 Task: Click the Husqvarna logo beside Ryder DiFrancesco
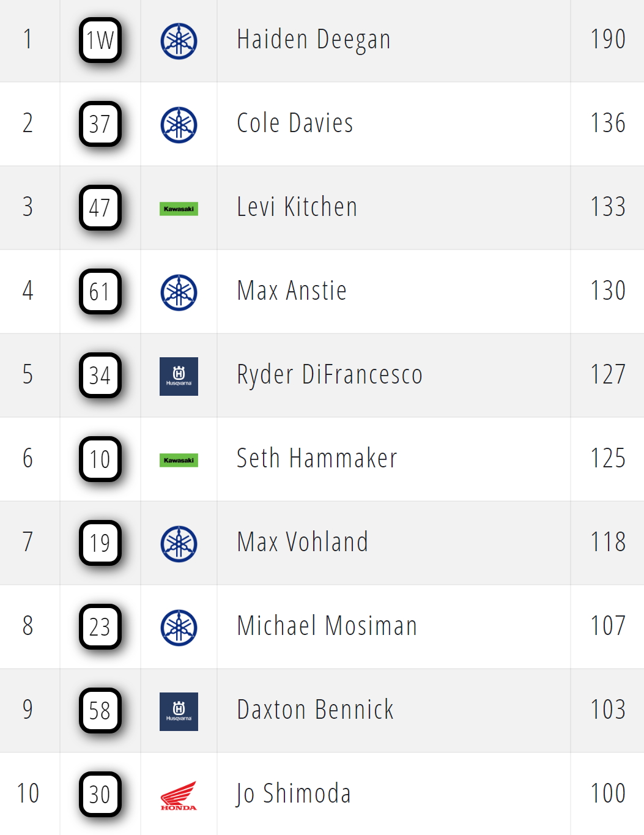tap(179, 376)
